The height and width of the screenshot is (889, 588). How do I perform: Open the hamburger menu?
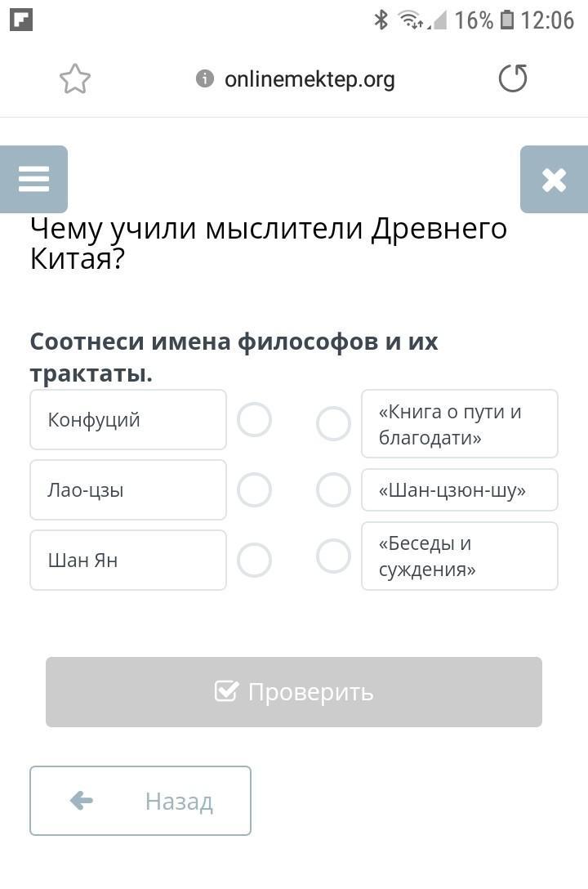pos(34,179)
